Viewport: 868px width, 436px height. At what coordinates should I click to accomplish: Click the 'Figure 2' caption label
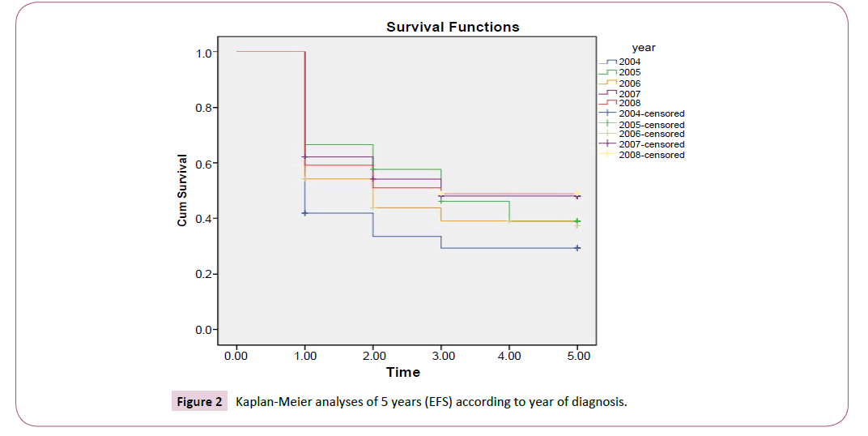[200, 402]
